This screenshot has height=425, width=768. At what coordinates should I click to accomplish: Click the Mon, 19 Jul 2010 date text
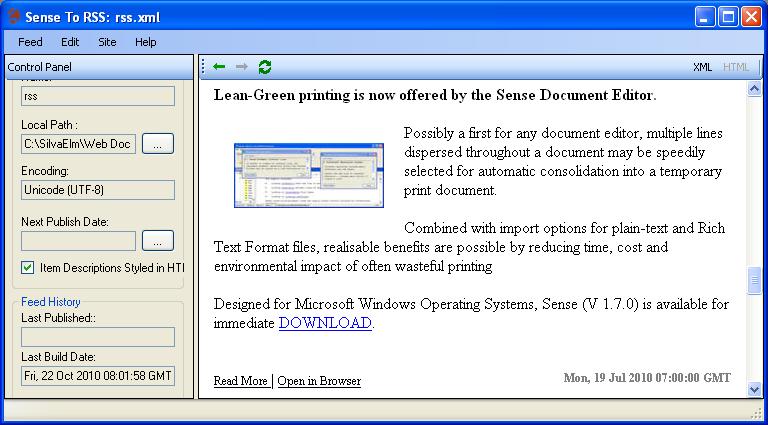(647, 378)
